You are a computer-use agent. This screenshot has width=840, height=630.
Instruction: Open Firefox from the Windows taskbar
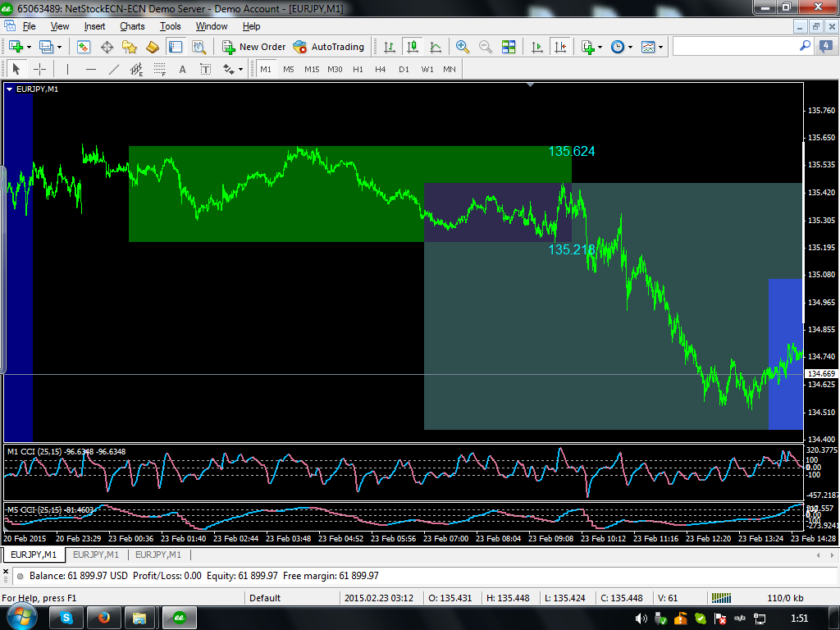point(104,618)
